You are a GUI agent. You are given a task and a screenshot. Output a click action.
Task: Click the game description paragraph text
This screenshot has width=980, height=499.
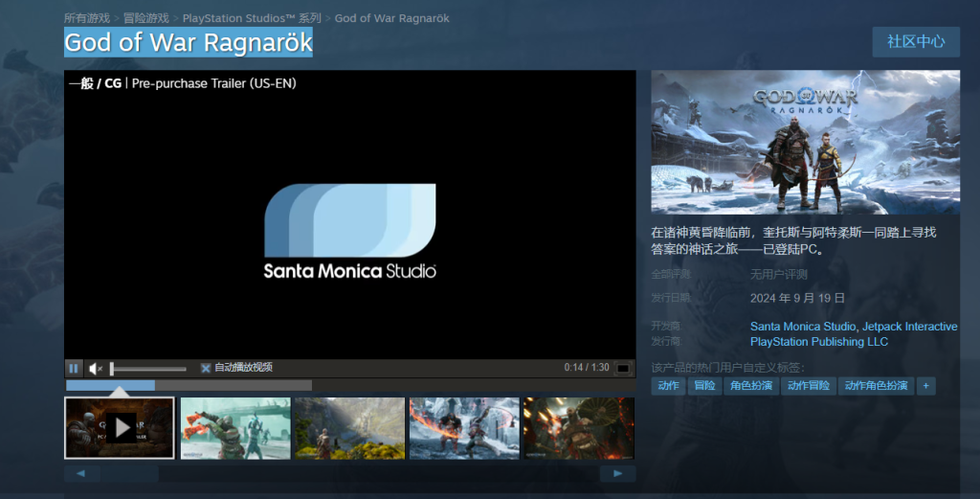pyautogui.click(x=793, y=240)
